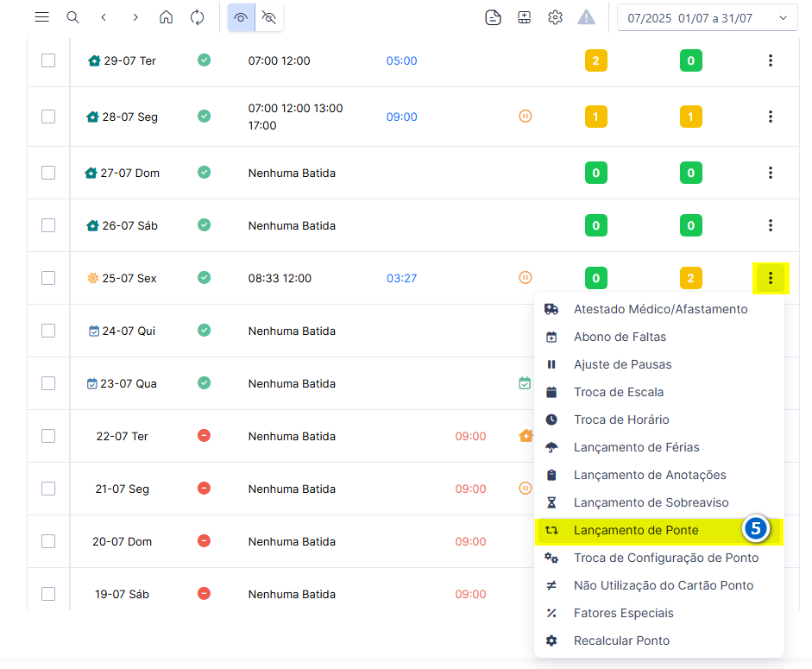Image resolution: width=812 pixels, height=669 pixels.
Task: Open the settings gear in toolbar
Action: (x=555, y=17)
